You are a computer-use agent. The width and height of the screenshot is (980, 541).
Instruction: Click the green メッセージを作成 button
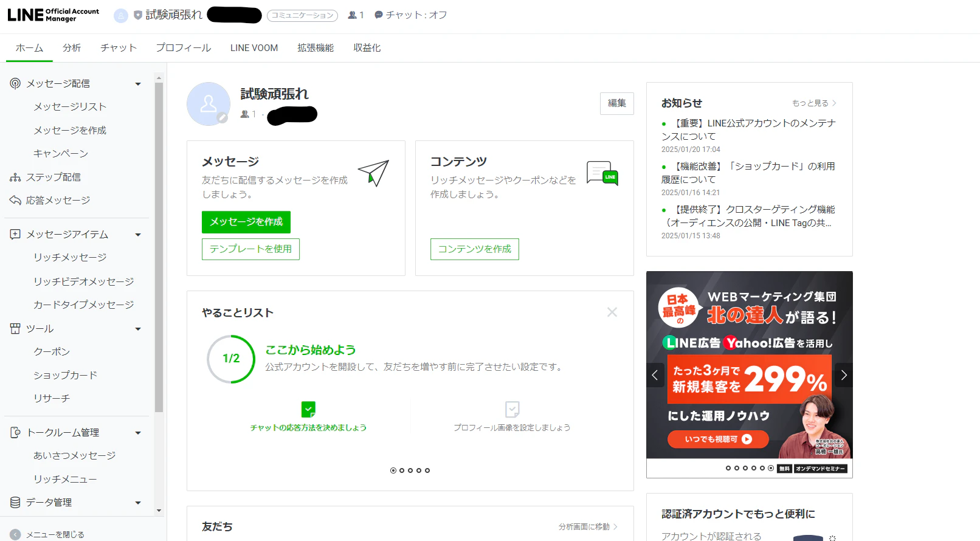pyautogui.click(x=246, y=222)
